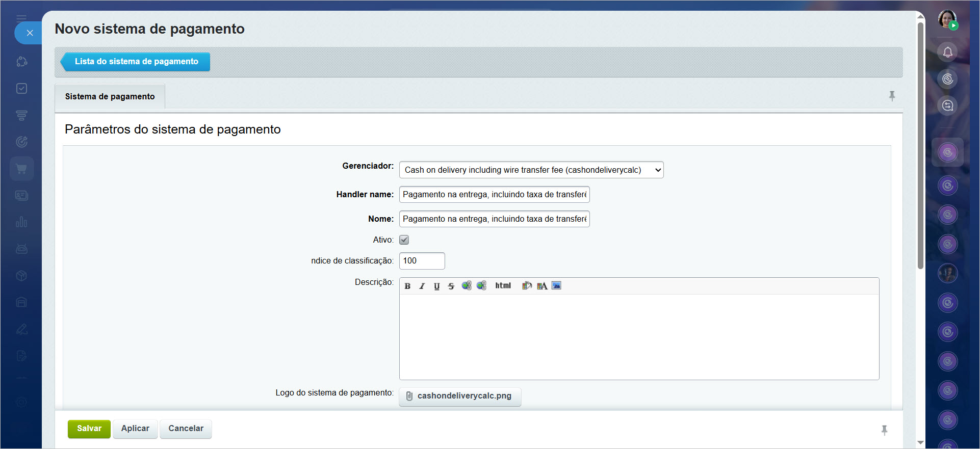Viewport: 980px width, 449px height.
Task: Open the text color picker
Action: coord(541,286)
